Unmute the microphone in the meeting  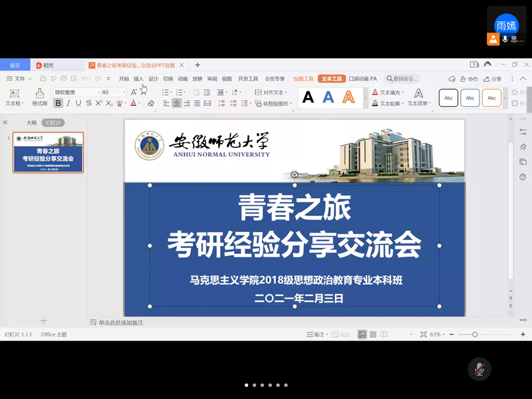pyautogui.click(x=478, y=368)
